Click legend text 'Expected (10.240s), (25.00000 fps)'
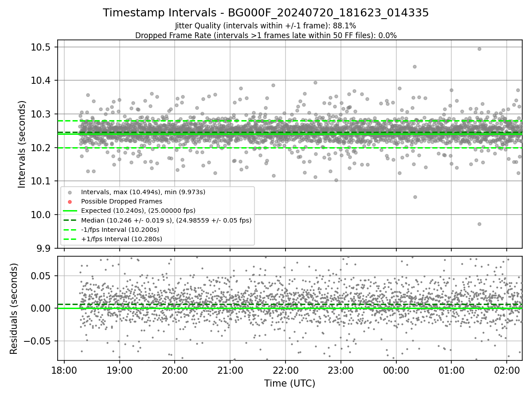The height and width of the screenshot is (399, 532). click(138, 211)
